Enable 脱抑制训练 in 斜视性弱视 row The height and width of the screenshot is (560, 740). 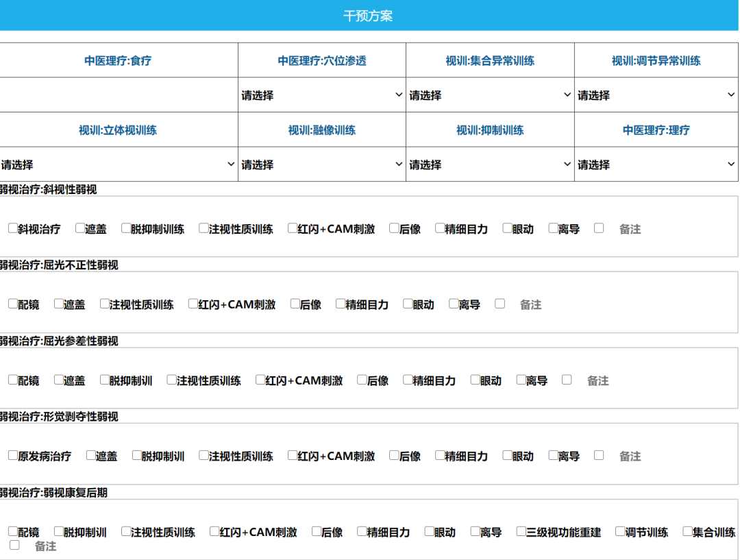pos(126,228)
